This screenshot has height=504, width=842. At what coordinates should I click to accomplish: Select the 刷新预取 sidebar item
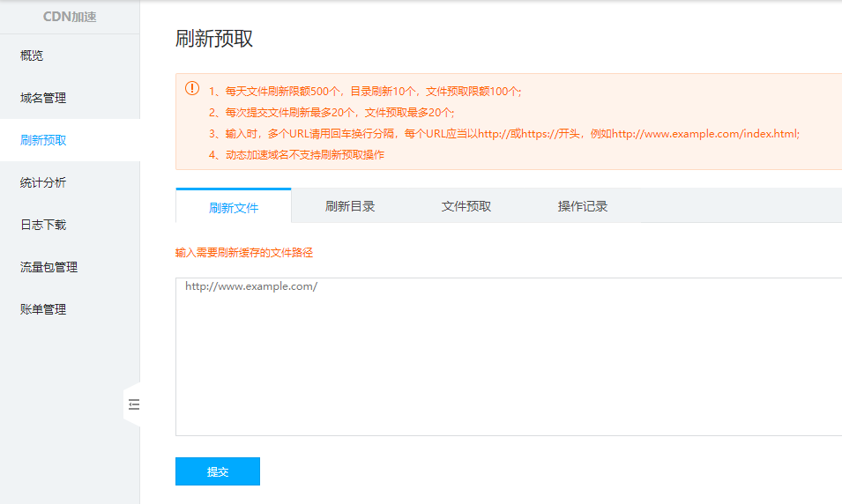pyautogui.click(x=43, y=140)
